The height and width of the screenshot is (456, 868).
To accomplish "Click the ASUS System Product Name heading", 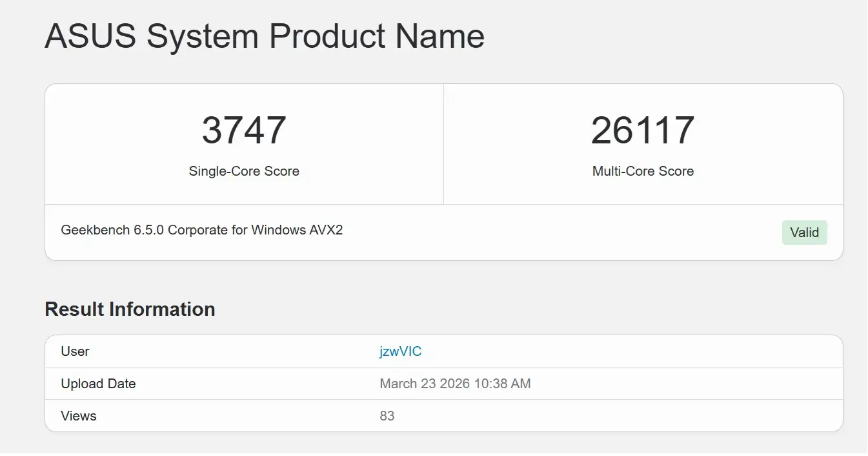I will tap(265, 36).
